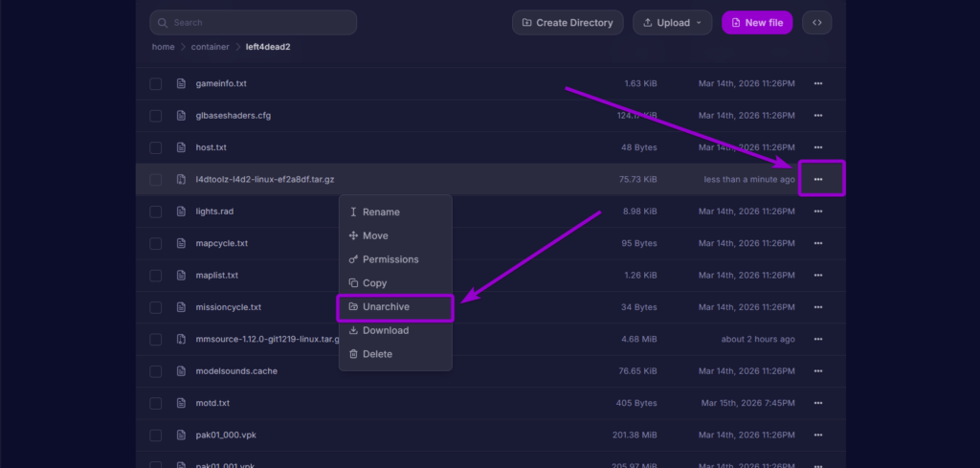
Task: Tick the checkbox for modelsounds.cache
Action: click(156, 371)
